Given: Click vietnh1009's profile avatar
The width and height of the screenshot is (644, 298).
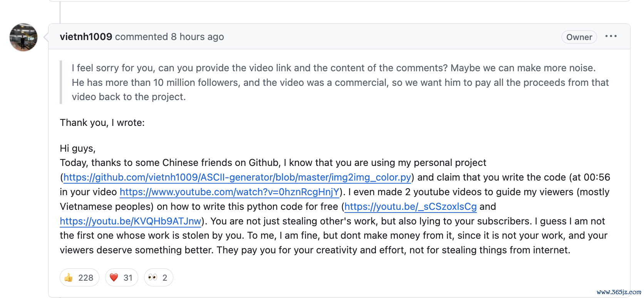Looking at the screenshot, I should (x=23, y=37).
